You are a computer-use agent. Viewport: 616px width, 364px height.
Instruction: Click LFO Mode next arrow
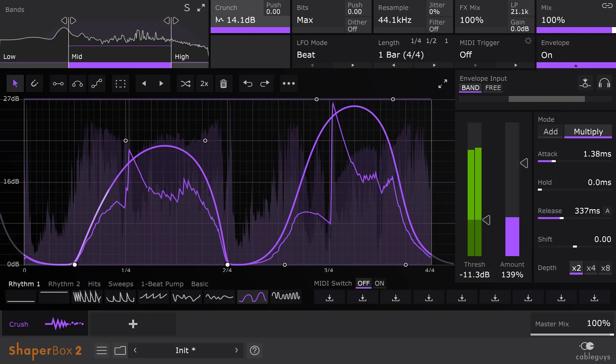pyautogui.click(x=353, y=65)
